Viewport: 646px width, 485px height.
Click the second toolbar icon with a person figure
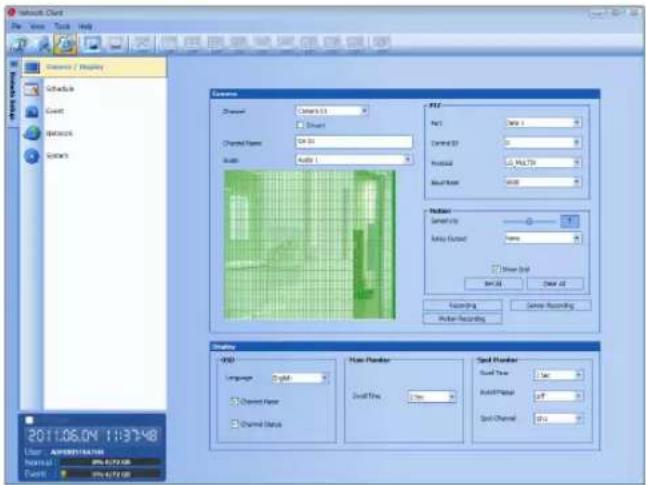click(43, 44)
